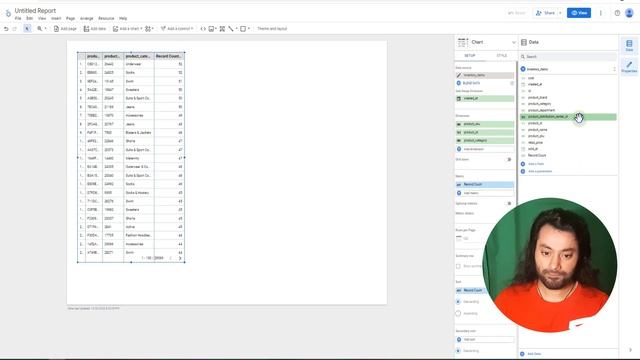640x360 pixels.
Task: Toggle the Drill down switch
Action: [x=508, y=160]
